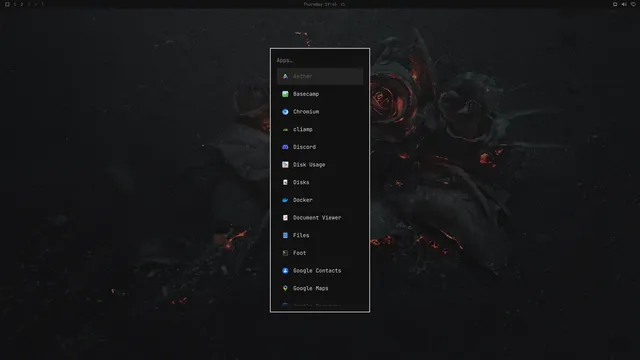Launch Document Viewer from its icon
Viewport: 640px width, 360px height.
coord(285,218)
